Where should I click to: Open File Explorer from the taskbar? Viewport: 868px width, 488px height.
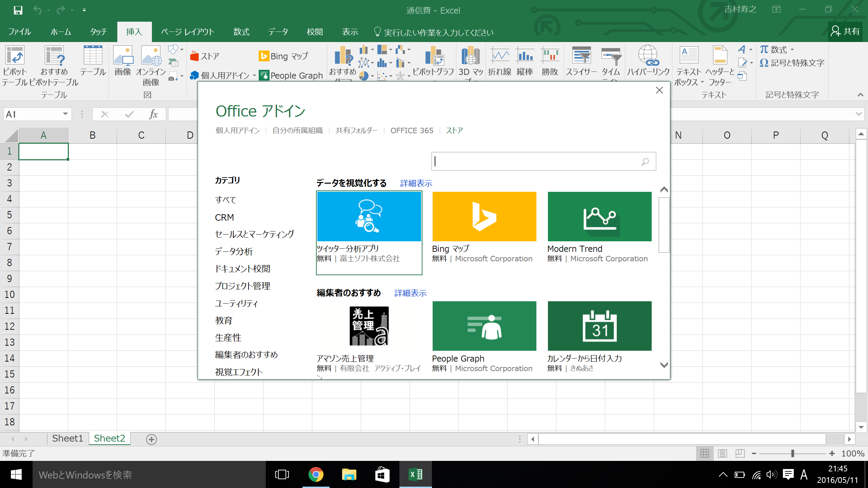click(349, 474)
